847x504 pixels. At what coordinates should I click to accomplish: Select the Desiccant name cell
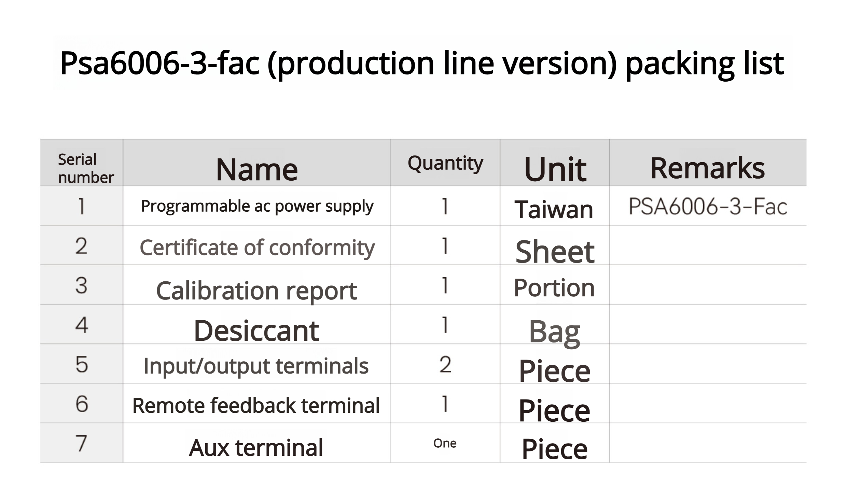click(x=256, y=331)
